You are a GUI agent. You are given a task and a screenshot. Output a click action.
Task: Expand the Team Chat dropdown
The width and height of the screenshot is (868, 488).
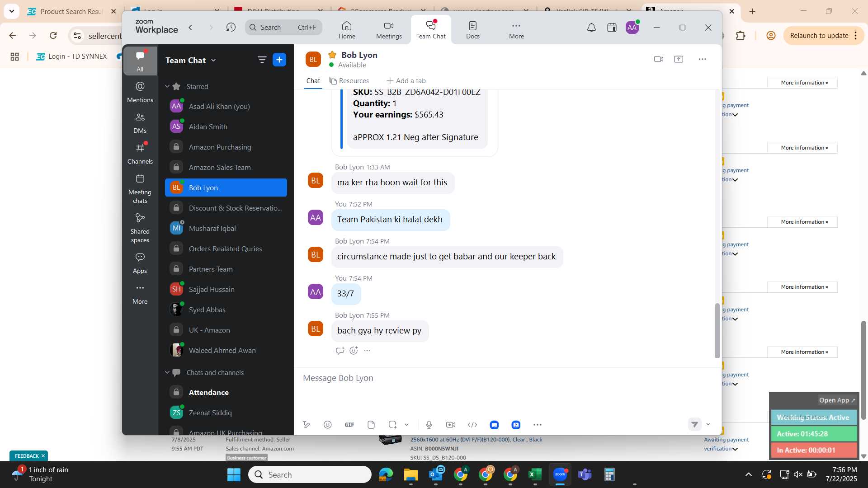(x=213, y=61)
